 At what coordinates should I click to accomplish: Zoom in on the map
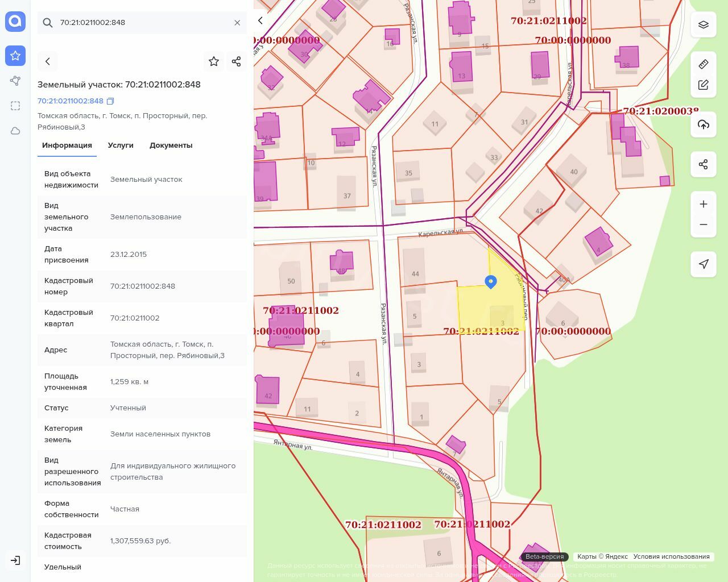click(704, 204)
